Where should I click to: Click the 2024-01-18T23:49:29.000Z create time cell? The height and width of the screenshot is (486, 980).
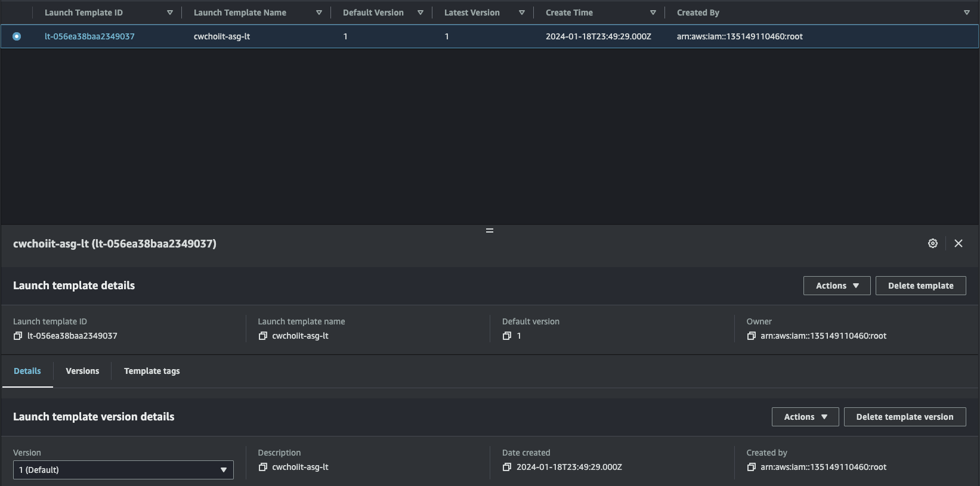pyautogui.click(x=598, y=36)
